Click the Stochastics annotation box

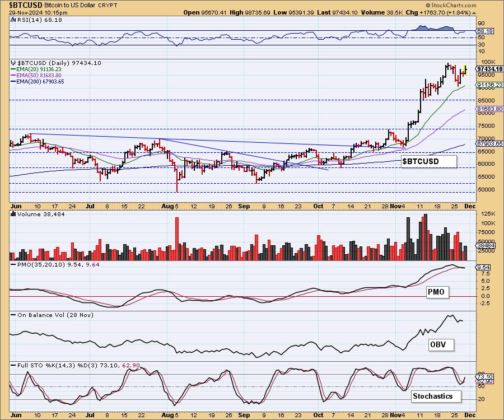point(436,396)
